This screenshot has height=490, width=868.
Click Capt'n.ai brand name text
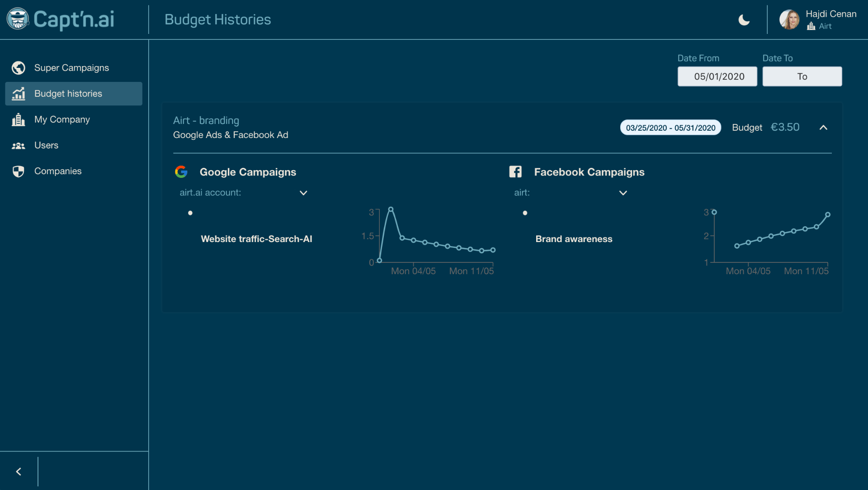[x=74, y=19]
